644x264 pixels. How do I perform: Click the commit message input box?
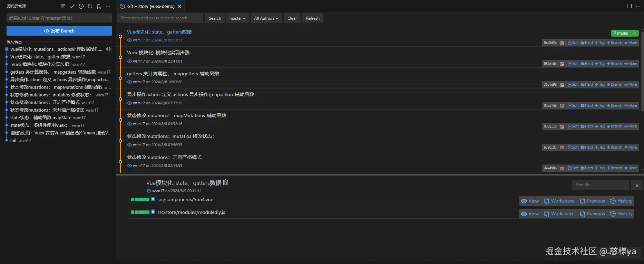click(x=59, y=18)
